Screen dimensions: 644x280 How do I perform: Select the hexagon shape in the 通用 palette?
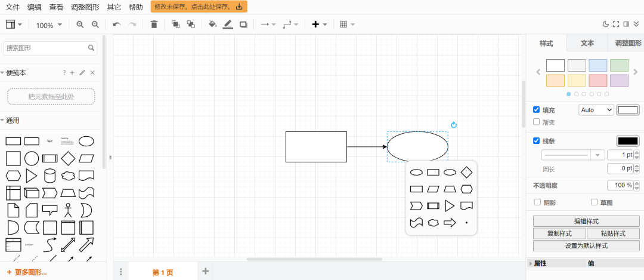[x=13, y=176]
